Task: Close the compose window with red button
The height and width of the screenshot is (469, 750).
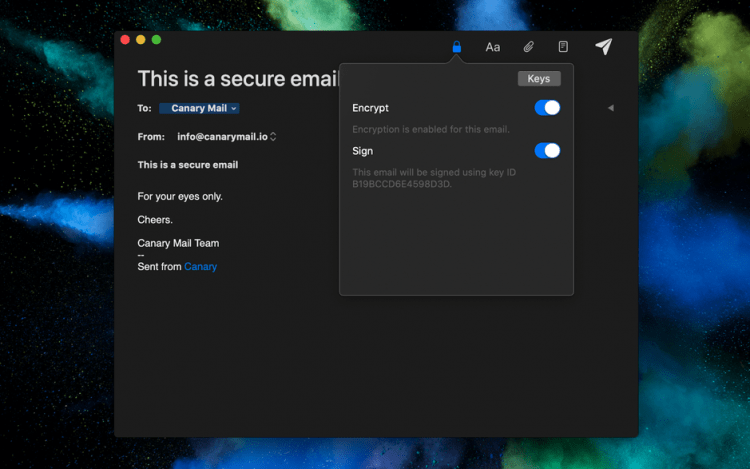Action: tap(125, 40)
